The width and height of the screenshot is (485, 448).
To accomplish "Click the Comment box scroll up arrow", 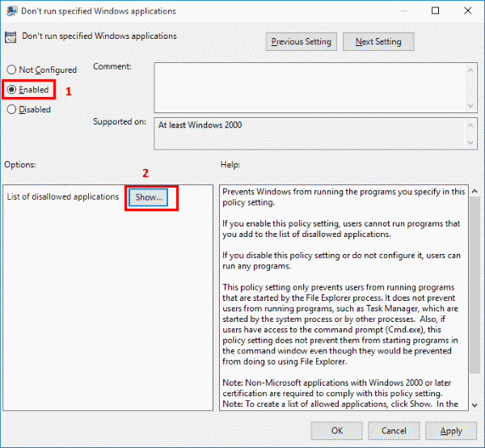I will [470, 70].
